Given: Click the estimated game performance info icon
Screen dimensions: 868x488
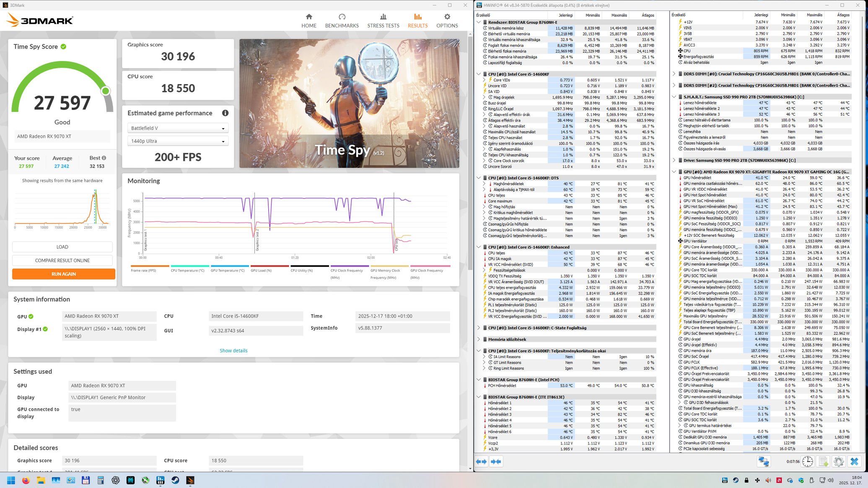Looking at the screenshot, I should pos(225,113).
